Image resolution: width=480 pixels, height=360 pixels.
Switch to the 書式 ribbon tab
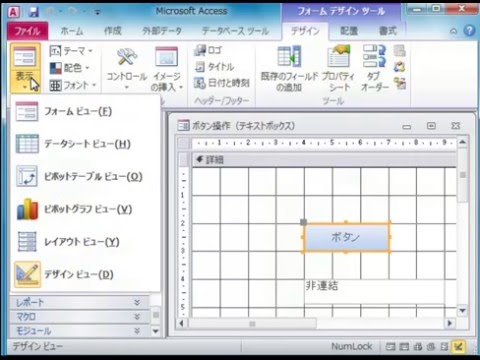click(x=388, y=31)
